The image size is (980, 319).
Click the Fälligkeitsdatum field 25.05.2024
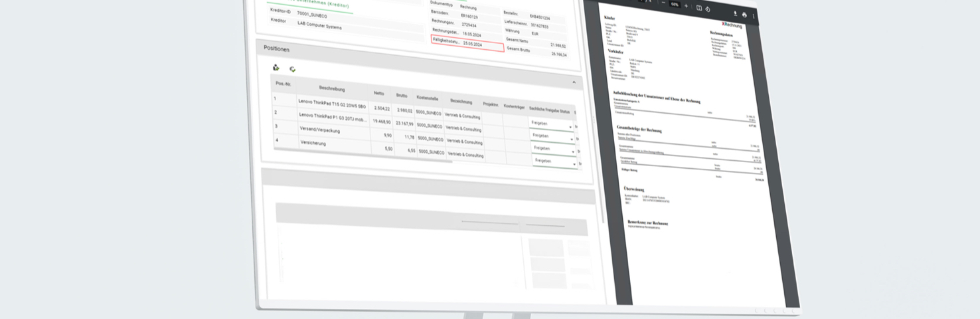click(x=467, y=43)
